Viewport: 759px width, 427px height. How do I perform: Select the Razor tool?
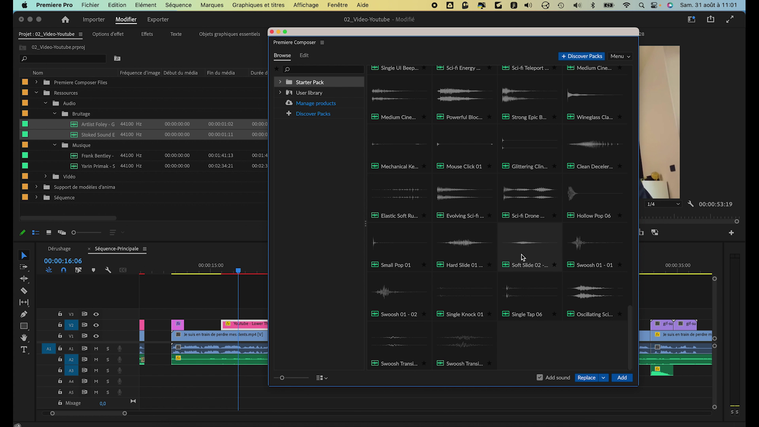point(24,291)
